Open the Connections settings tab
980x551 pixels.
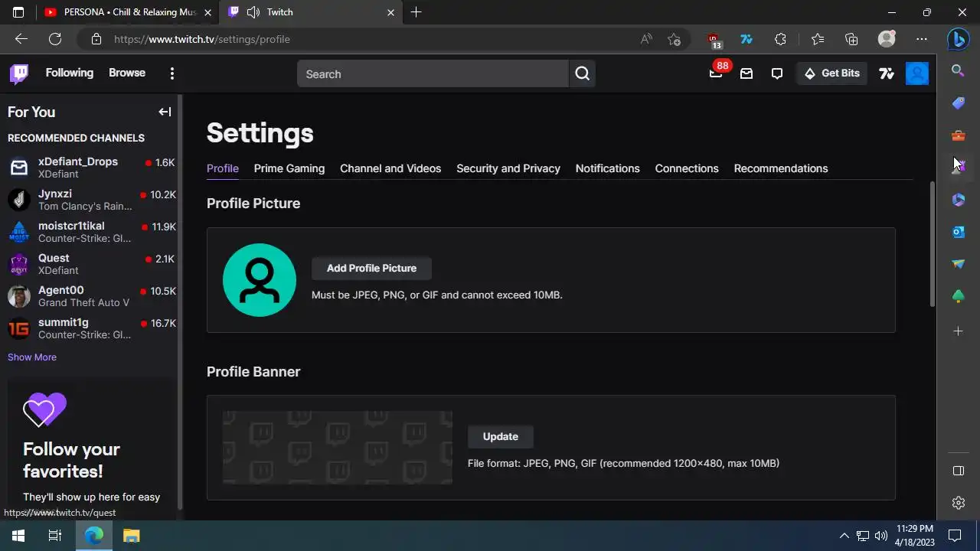click(687, 168)
